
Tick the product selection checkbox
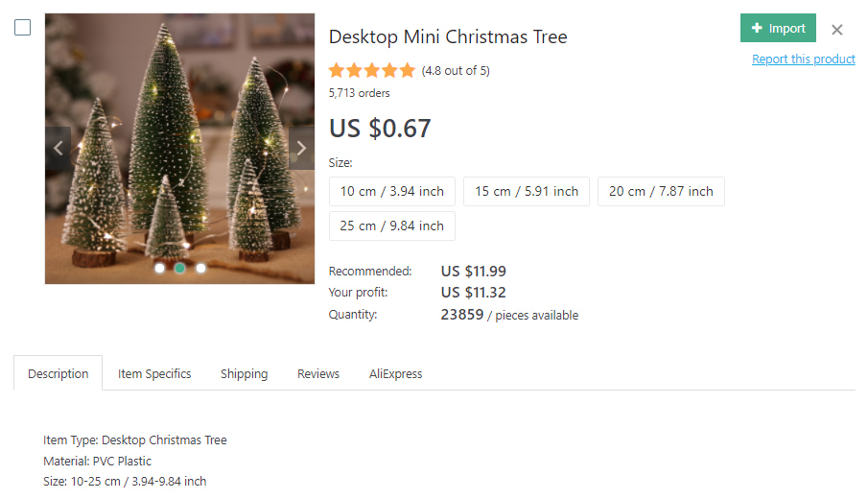(x=22, y=28)
